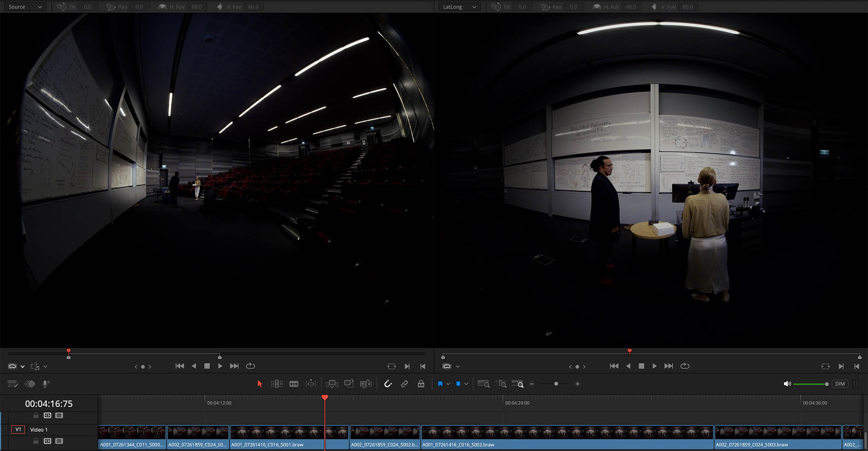
Task: Click the Replace Clip icon
Action: tap(366, 384)
